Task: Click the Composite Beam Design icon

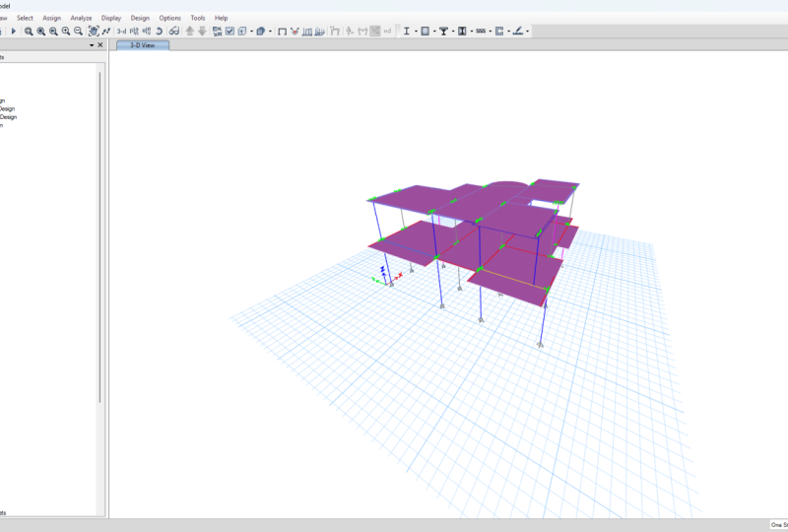Action: 444,32
